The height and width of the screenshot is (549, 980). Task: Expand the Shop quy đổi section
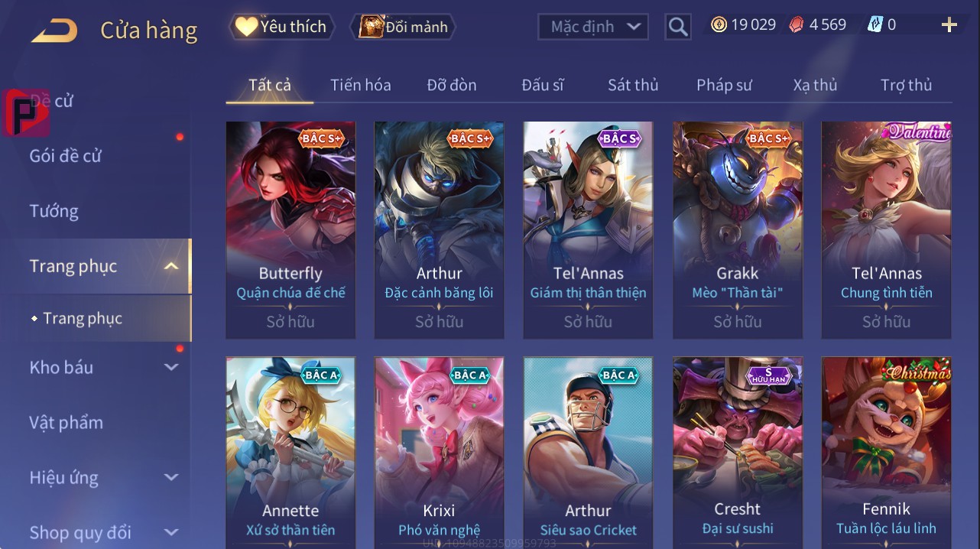pos(171,532)
